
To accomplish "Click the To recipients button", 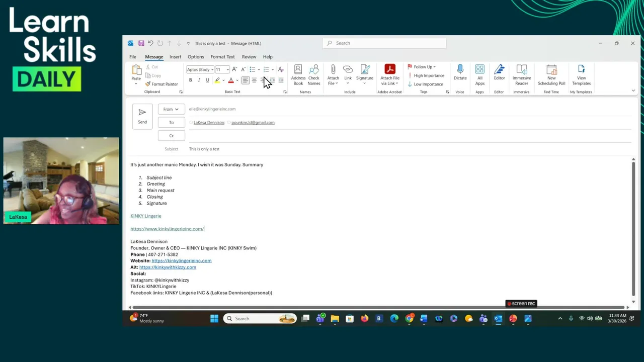I will coord(171,122).
